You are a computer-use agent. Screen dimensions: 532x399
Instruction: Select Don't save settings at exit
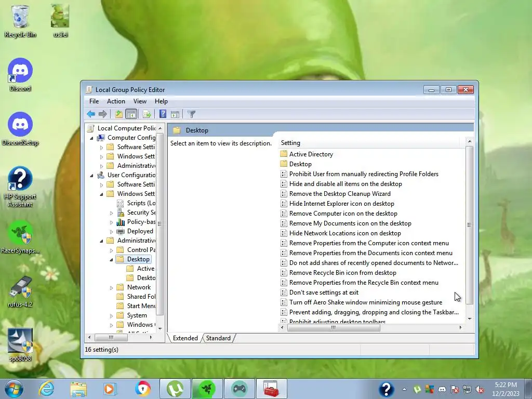coord(324,292)
